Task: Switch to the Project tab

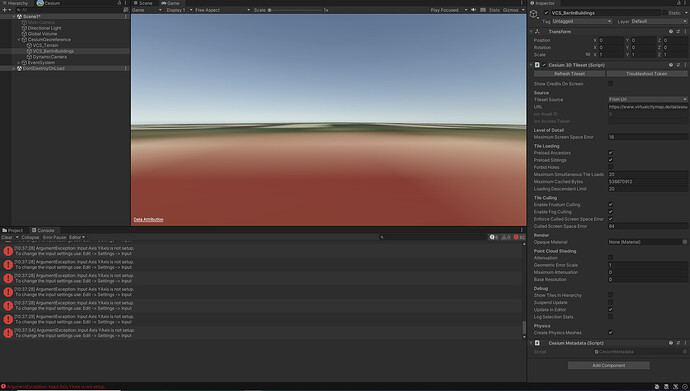Action: click(x=13, y=230)
